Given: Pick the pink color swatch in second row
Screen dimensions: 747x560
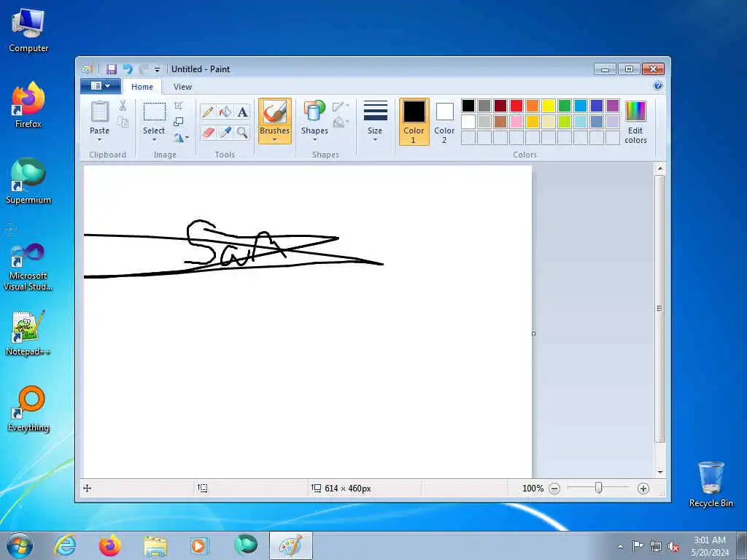Looking at the screenshot, I should coord(516,122).
